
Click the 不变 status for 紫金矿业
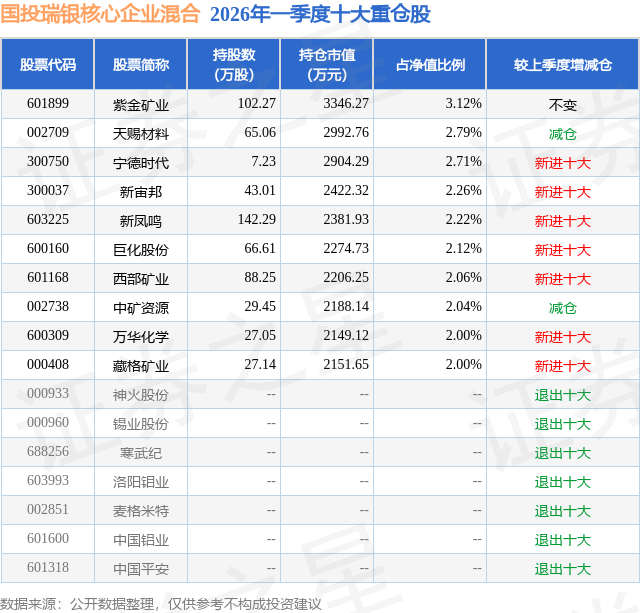562,104
